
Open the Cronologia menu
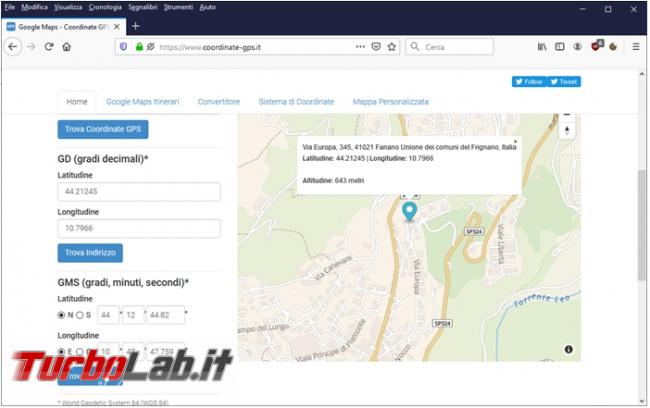pos(105,7)
